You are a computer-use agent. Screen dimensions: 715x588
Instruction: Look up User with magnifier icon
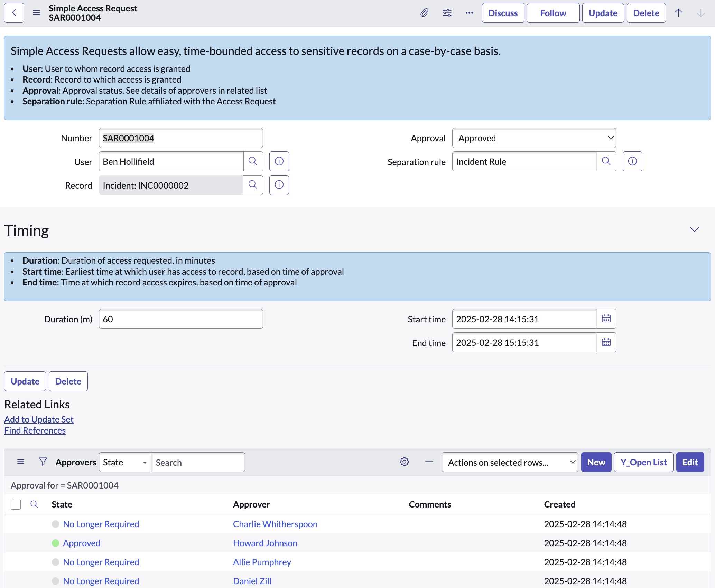(253, 161)
